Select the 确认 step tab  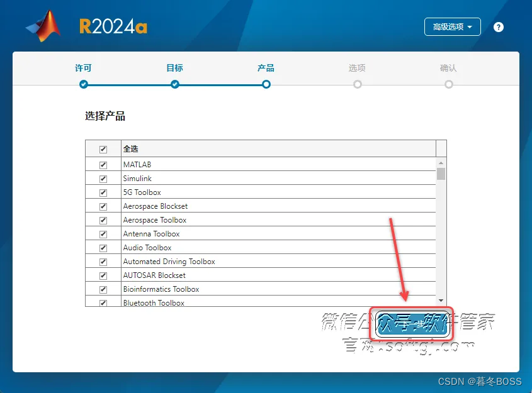448,68
